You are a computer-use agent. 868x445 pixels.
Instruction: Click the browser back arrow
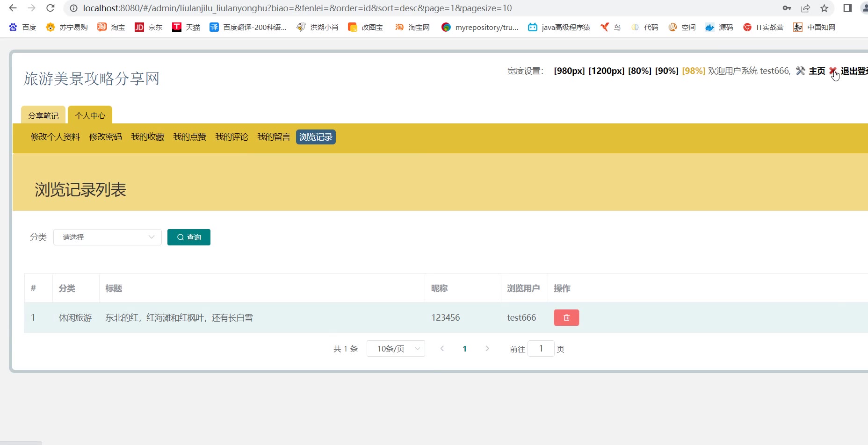[x=13, y=8]
